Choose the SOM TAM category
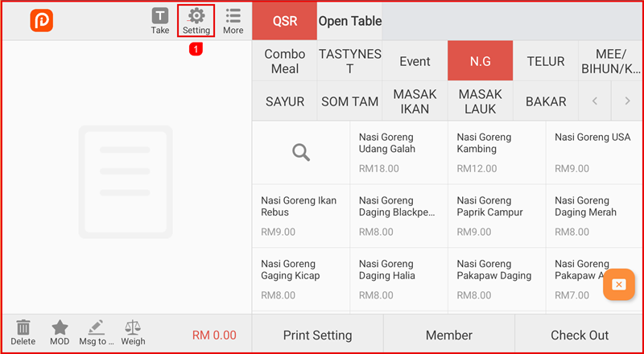Viewport: 644px width, 354px height. [350, 101]
